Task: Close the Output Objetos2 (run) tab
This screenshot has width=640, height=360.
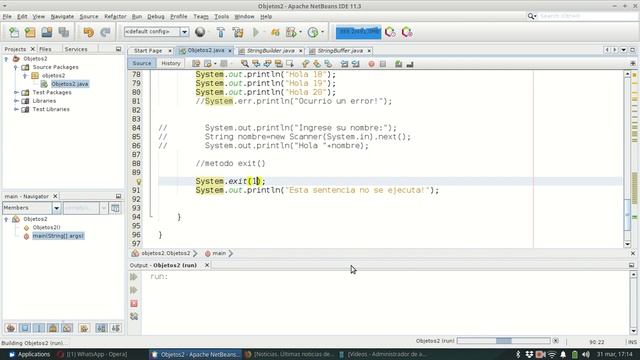Action: pyautogui.click(x=207, y=265)
